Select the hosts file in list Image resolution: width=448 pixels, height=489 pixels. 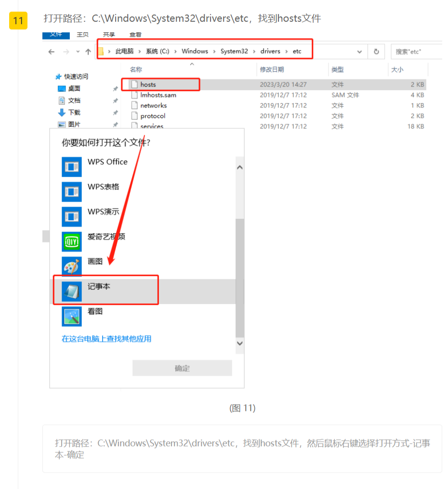(148, 84)
